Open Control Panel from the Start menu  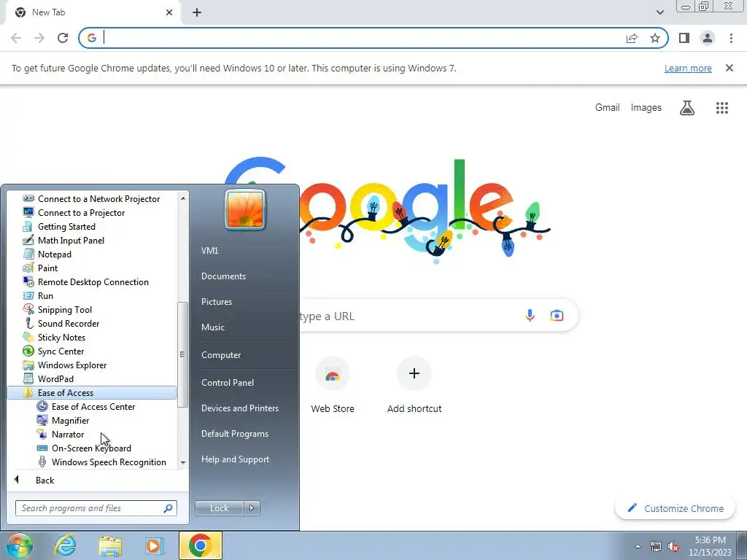pyautogui.click(x=228, y=383)
